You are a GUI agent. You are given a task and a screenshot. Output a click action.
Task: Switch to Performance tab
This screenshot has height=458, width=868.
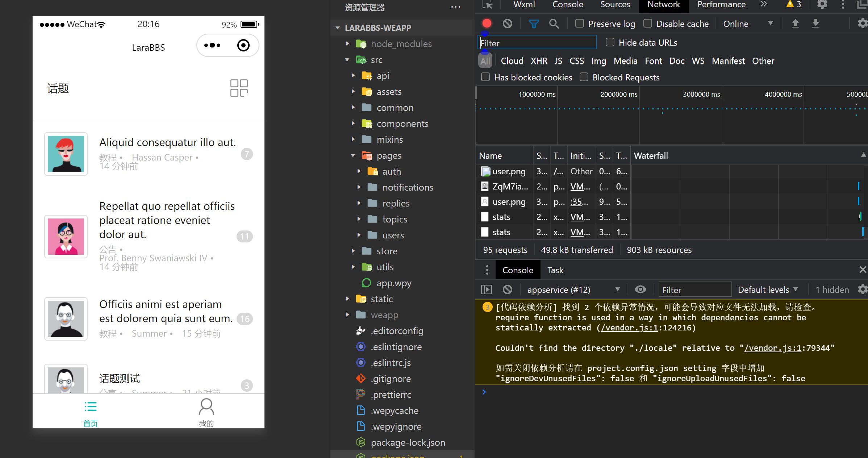721,4
